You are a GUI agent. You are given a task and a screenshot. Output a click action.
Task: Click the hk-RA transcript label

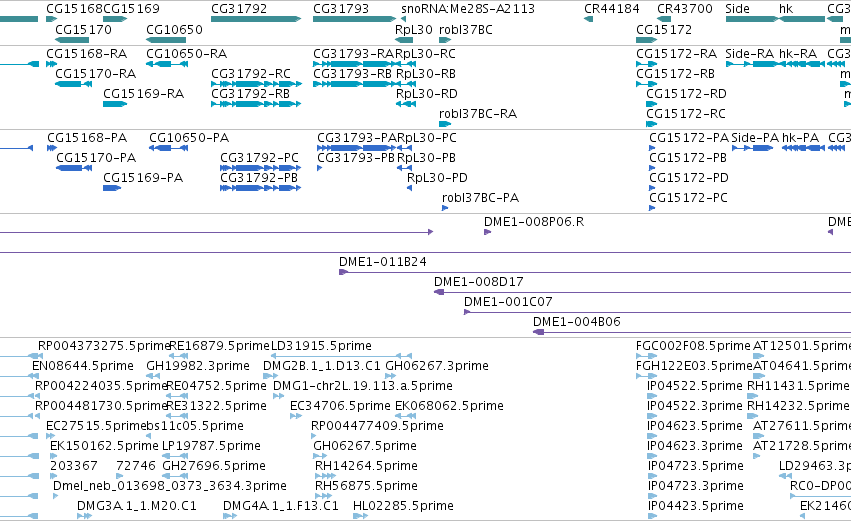coord(798,54)
